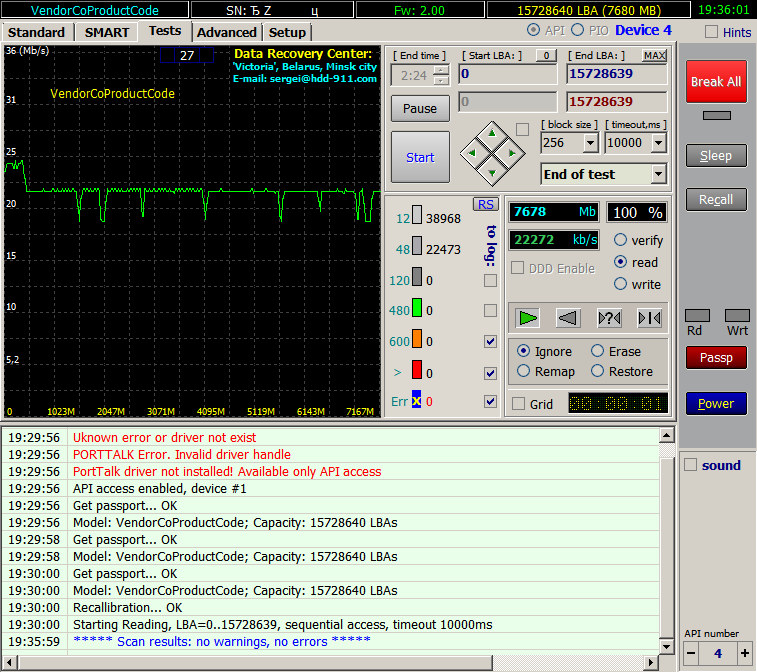Switch to the SMART tab

pyautogui.click(x=106, y=32)
